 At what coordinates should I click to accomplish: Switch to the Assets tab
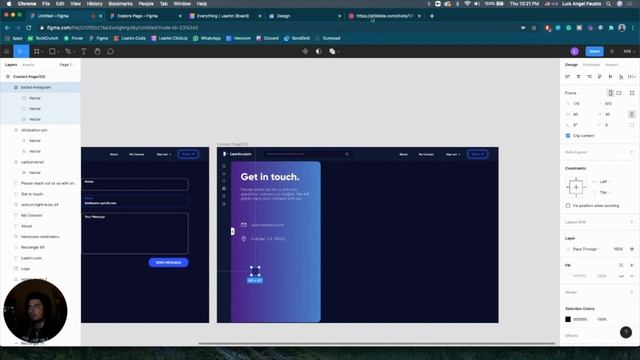(28, 65)
